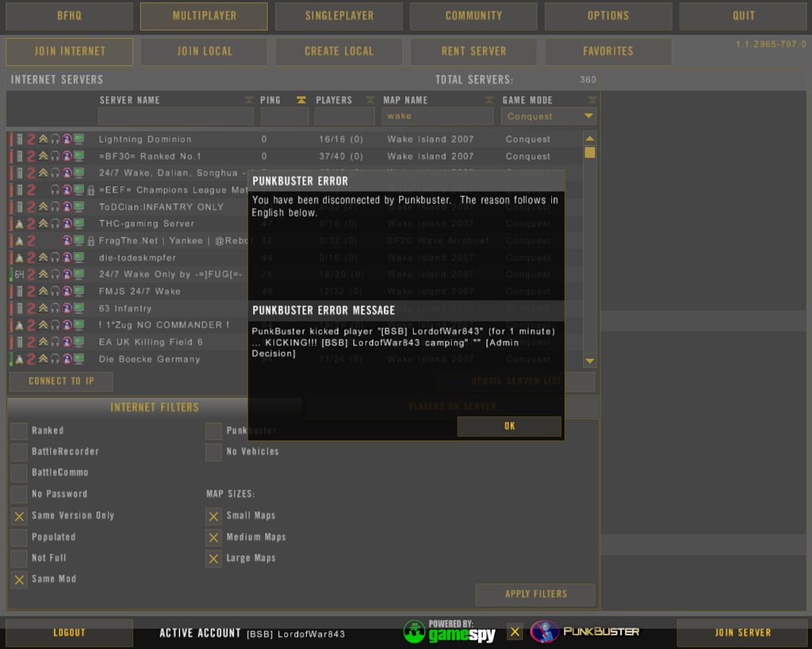Uncheck the Same Mod filter

click(x=19, y=579)
